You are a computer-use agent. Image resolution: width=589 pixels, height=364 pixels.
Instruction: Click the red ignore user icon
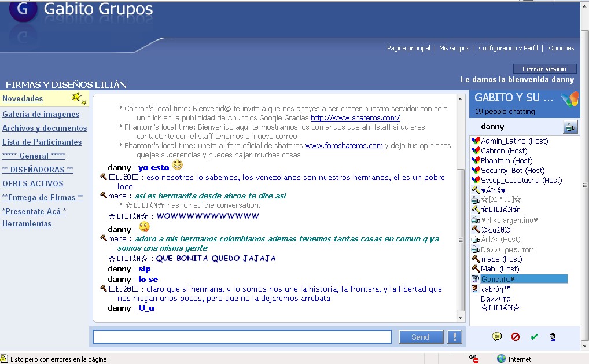[x=516, y=337]
